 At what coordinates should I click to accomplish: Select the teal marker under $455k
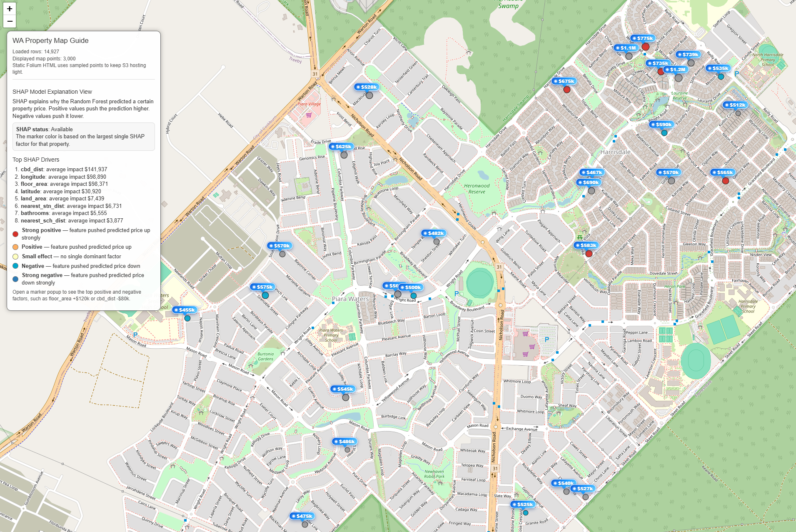187,318
